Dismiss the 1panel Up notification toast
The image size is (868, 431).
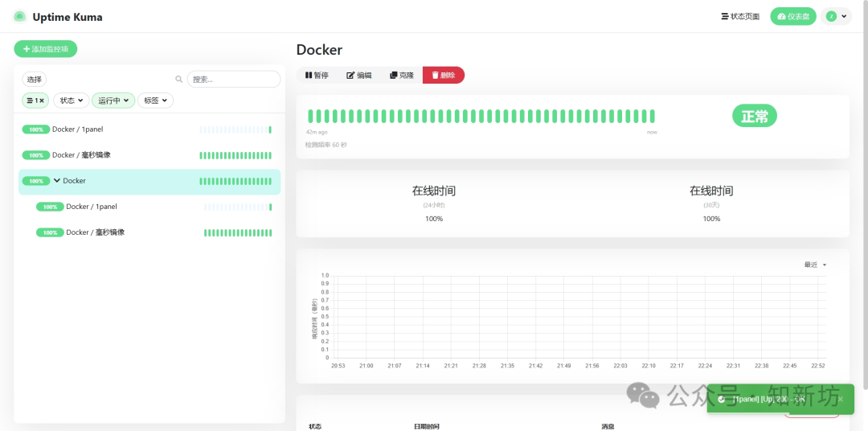[841, 399]
